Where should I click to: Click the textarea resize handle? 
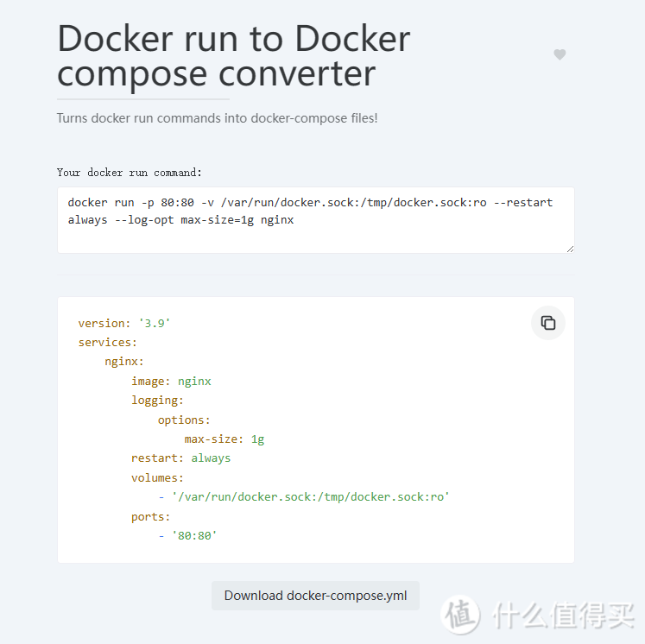pos(570,249)
